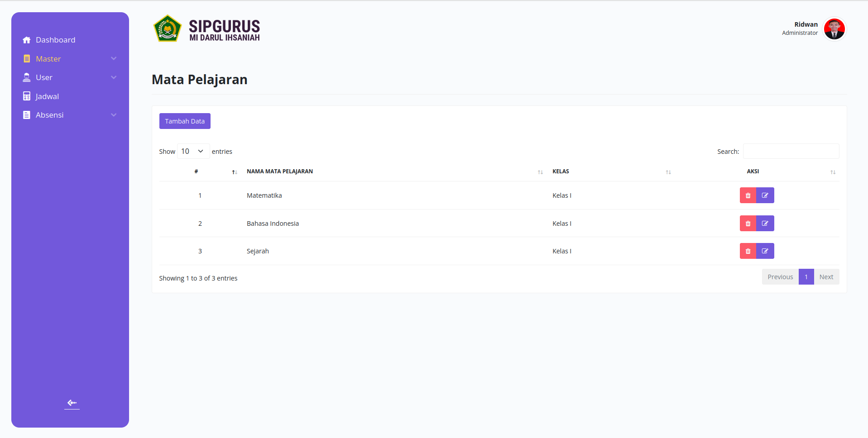The height and width of the screenshot is (438, 868).
Task: Click the Previous pagination button
Action: 780,277
